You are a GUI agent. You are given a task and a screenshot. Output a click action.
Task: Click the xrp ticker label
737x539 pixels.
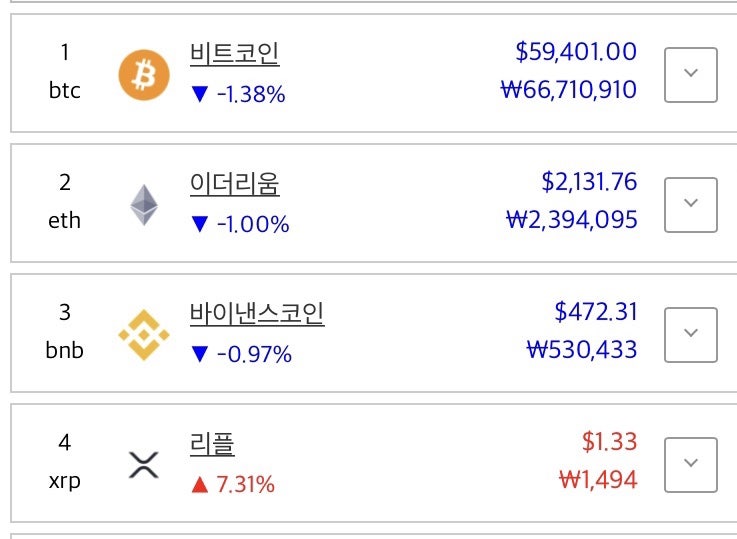tap(65, 482)
